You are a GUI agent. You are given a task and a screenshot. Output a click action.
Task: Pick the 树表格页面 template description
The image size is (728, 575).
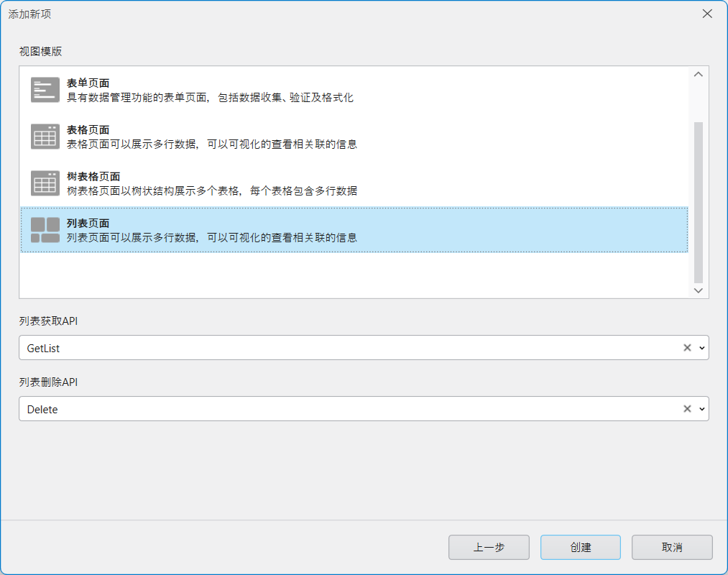212,191
